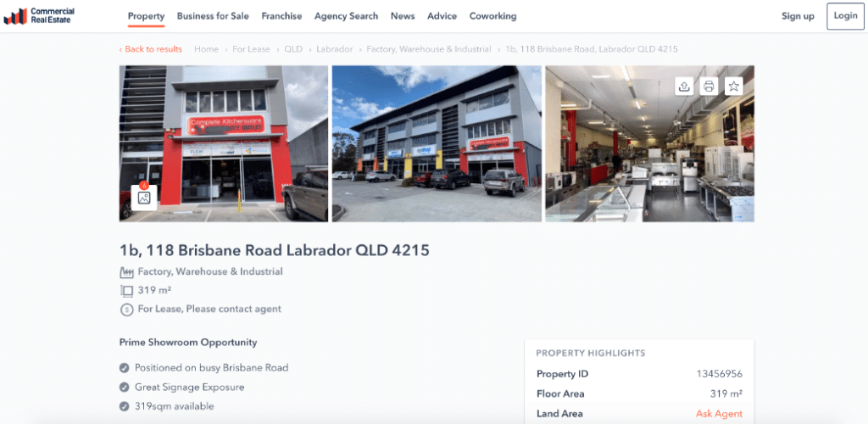
Task: Open the Property tab
Action: tap(146, 16)
